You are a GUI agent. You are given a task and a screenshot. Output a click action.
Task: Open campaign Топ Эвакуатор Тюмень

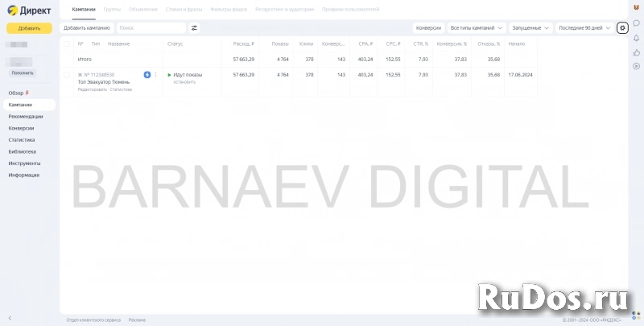click(x=104, y=82)
